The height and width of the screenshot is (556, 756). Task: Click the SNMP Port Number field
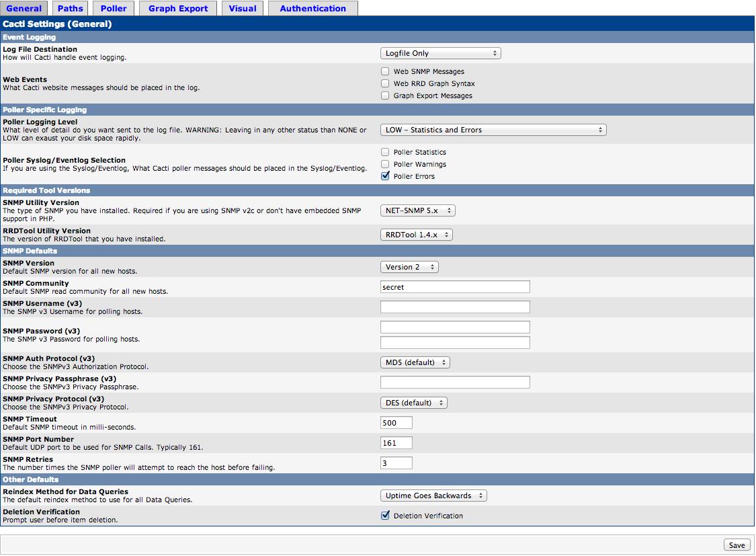[x=396, y=443]
